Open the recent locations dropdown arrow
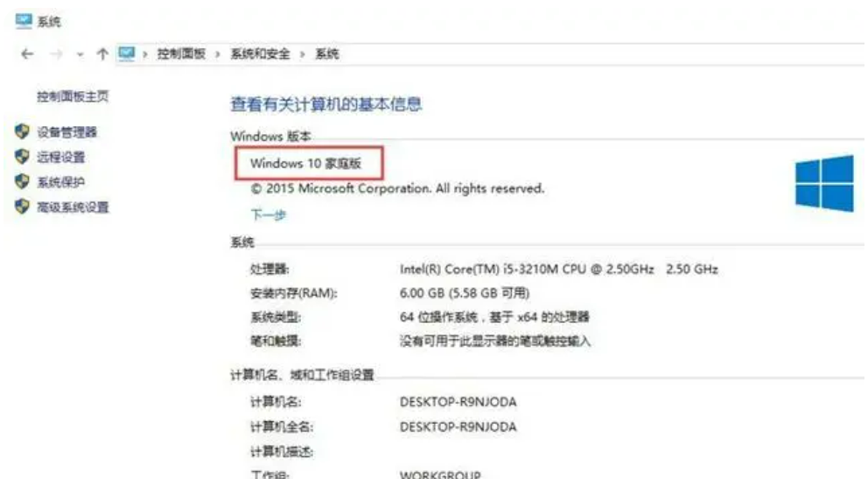 point(80,54)
